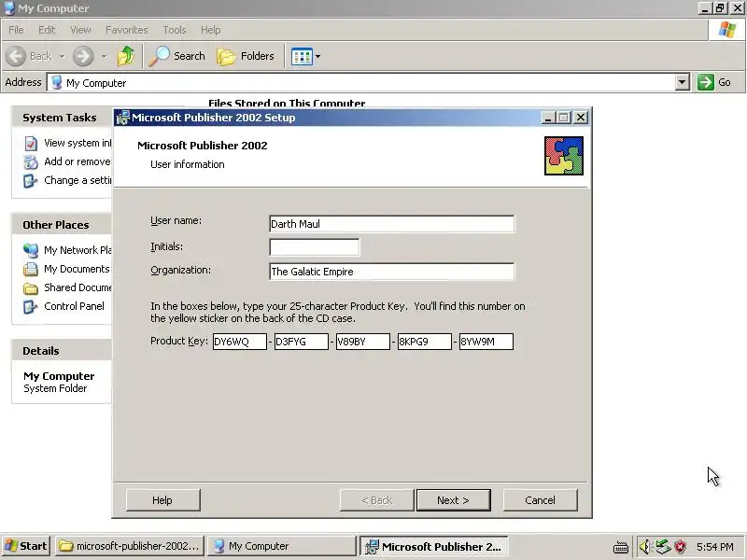Click the empty Initials field
The height and width of the screenshot is (560, 747).
[x=315, y=247]
